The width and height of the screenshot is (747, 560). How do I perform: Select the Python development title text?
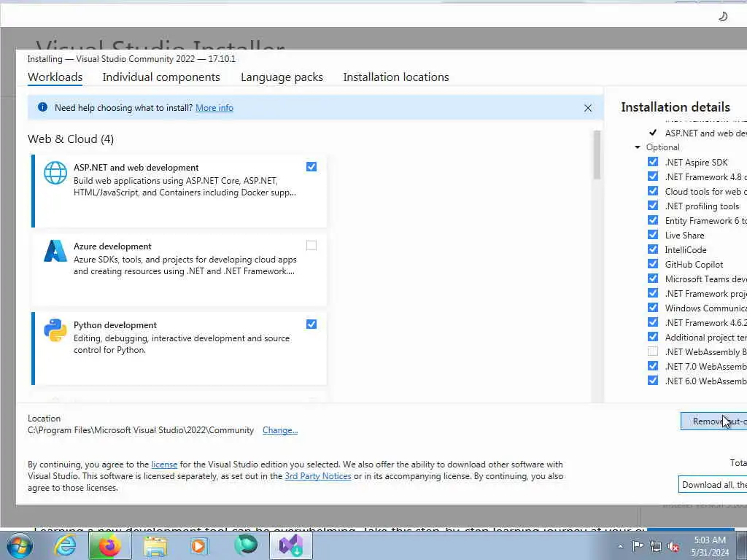click(x=115, y=325)
